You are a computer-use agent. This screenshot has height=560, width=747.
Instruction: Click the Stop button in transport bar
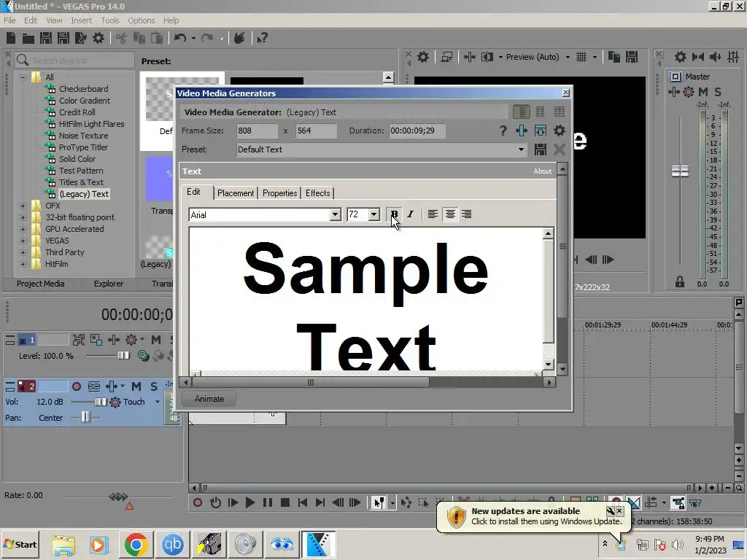(285, 502)
